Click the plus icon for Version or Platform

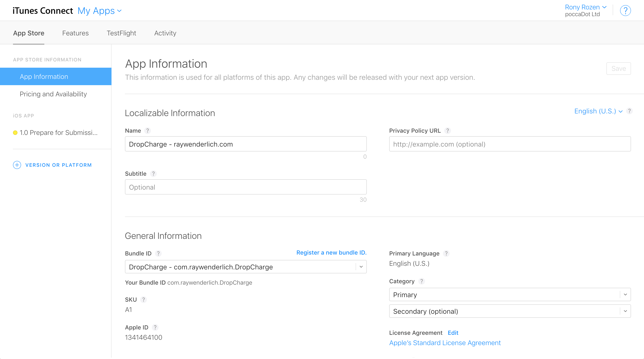(x=17, y=165)
